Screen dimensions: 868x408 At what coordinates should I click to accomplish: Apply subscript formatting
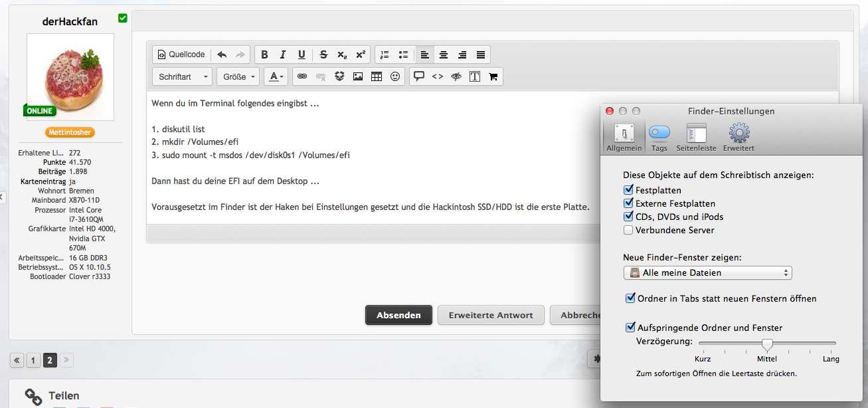coord(342,54)
